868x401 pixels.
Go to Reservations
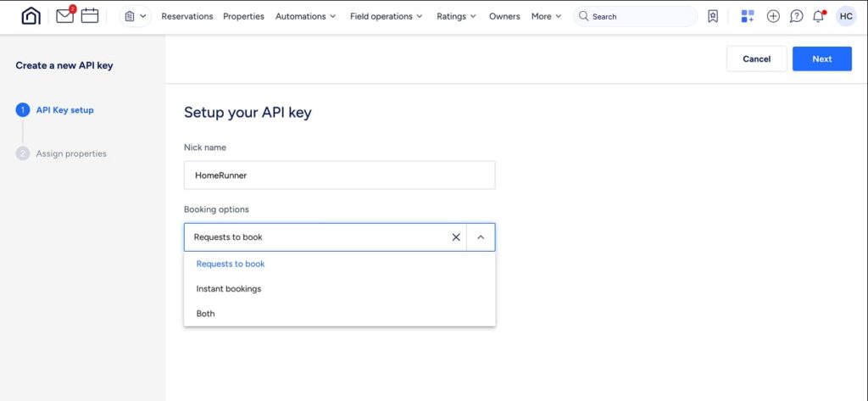coord(187,17)
